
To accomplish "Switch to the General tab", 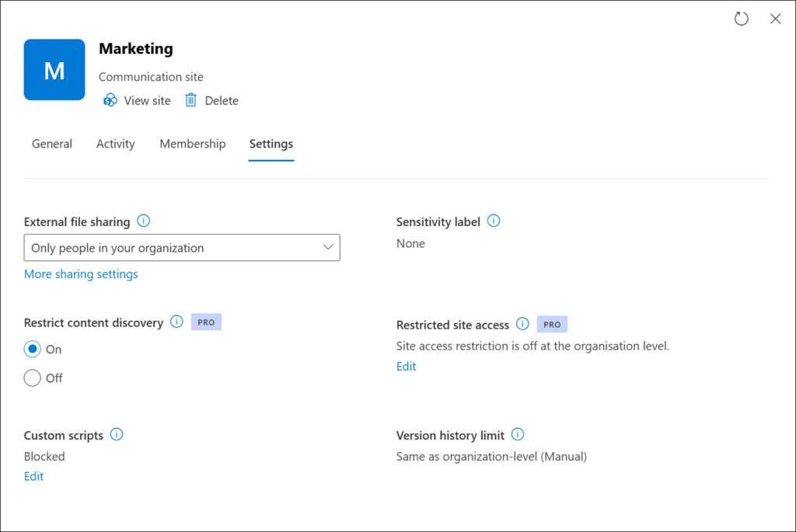I will (x=52, y=144).
